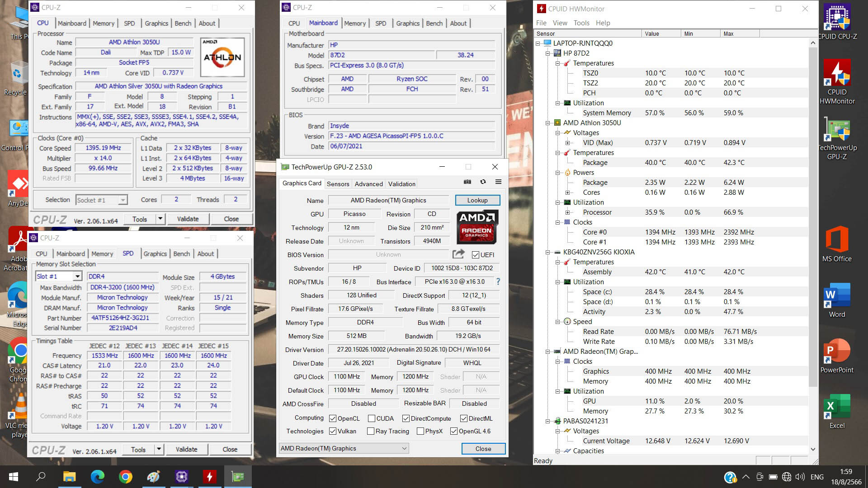
Task: Switch to Sensors tab in GPU-Z
Action: pos(338,184)
